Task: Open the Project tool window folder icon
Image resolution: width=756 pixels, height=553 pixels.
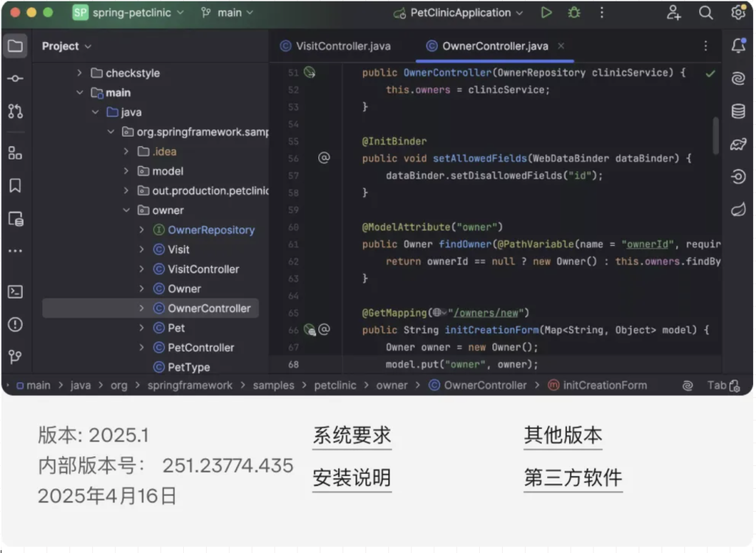Action: (x=16, y=47)
